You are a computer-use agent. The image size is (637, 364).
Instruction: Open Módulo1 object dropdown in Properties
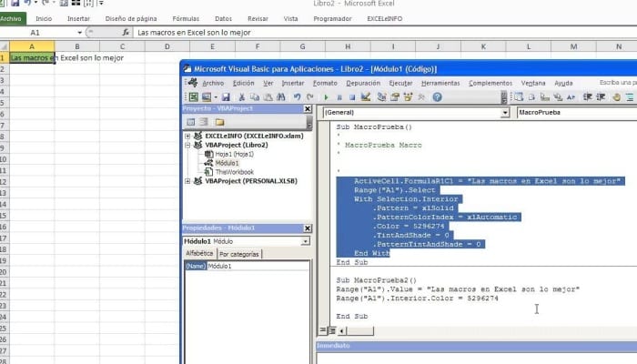(305, 241)
